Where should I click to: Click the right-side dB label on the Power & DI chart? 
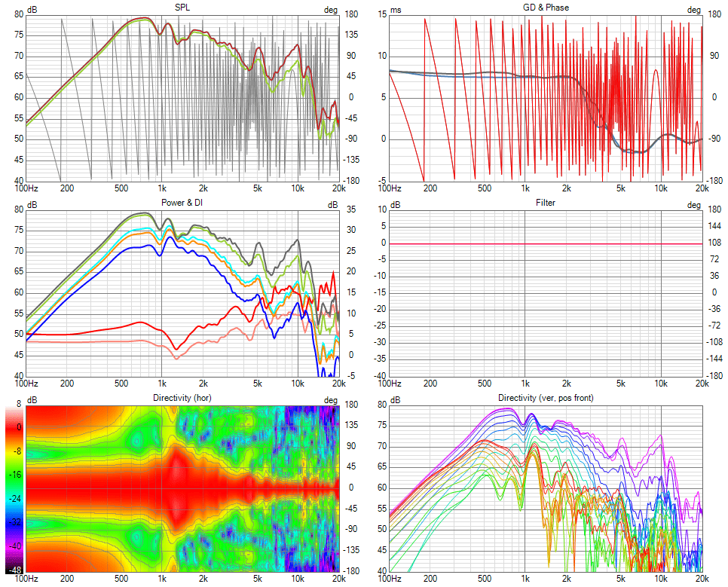[332, 205]
